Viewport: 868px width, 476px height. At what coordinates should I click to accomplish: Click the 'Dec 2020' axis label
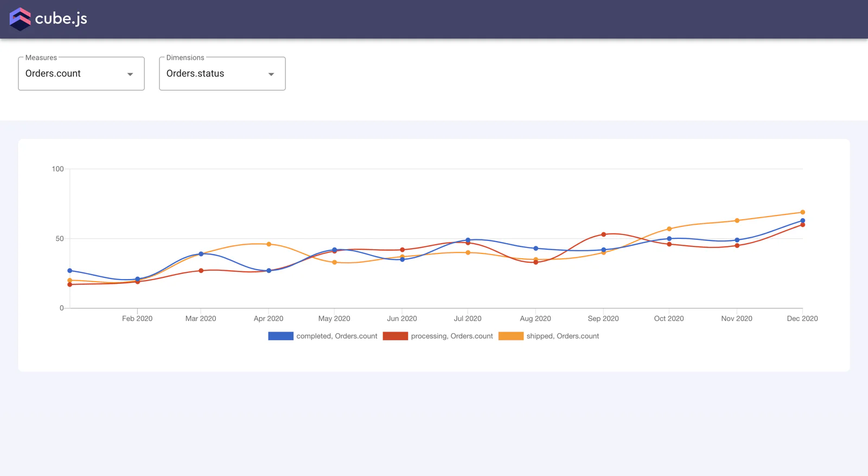tap(802, 319)
